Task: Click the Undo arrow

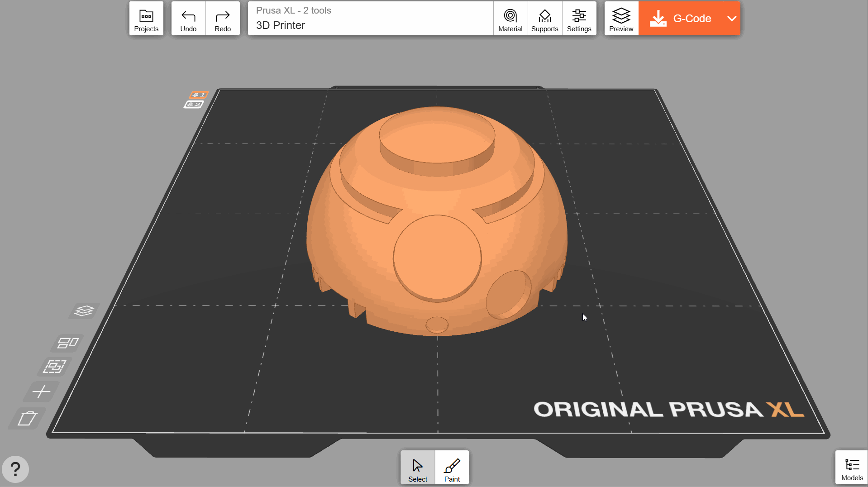Action: (x=188, y=19)
